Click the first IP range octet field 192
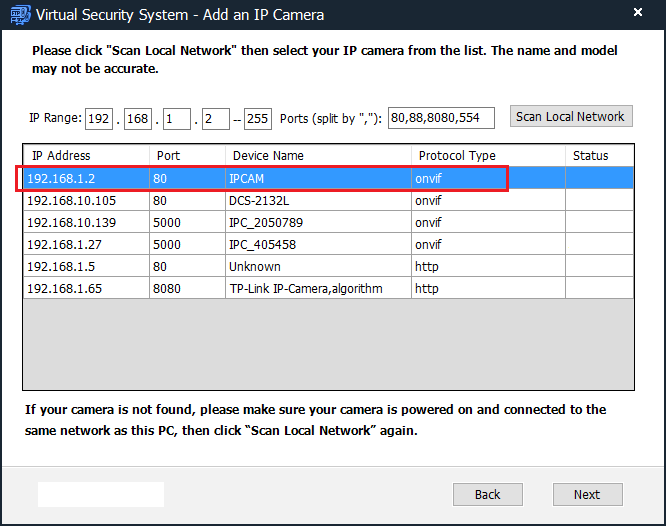 coord(99,119)
